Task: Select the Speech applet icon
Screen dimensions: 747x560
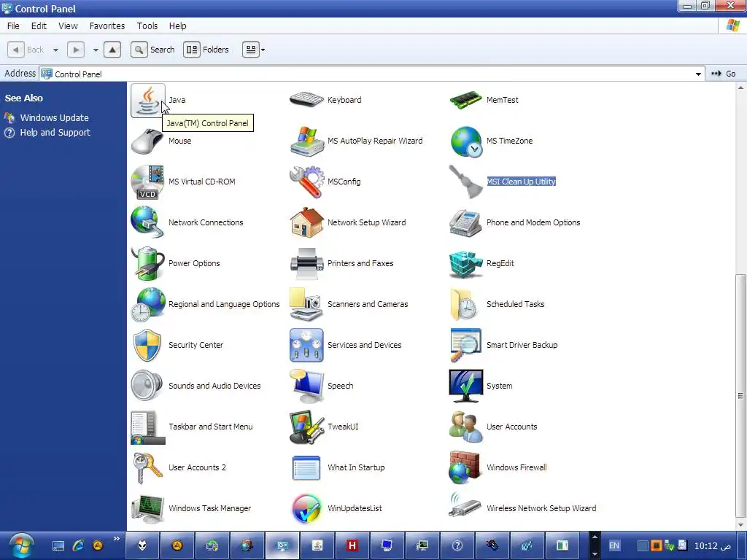Action: pos(306,386)
